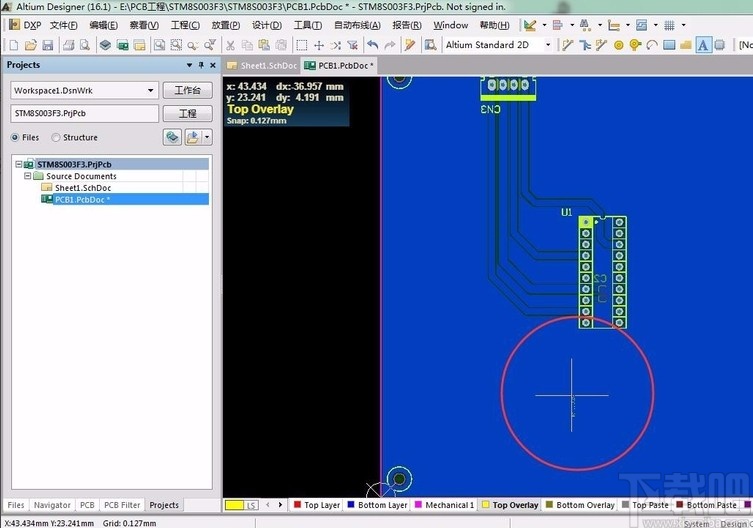Viewport: 753px width, 528px height.
Task: Click the 工作台 button
Action: (x=188, y=90)
